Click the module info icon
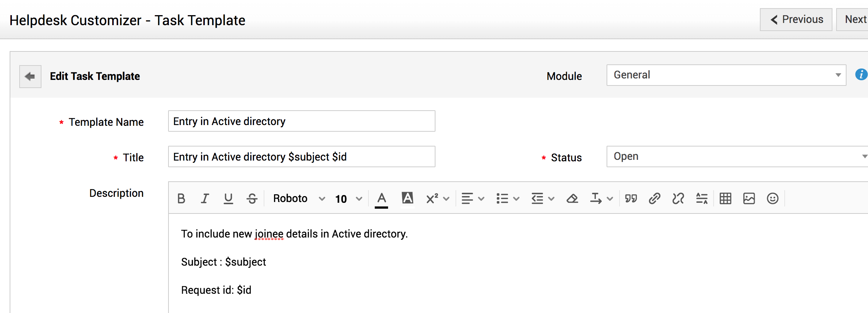 861,74
